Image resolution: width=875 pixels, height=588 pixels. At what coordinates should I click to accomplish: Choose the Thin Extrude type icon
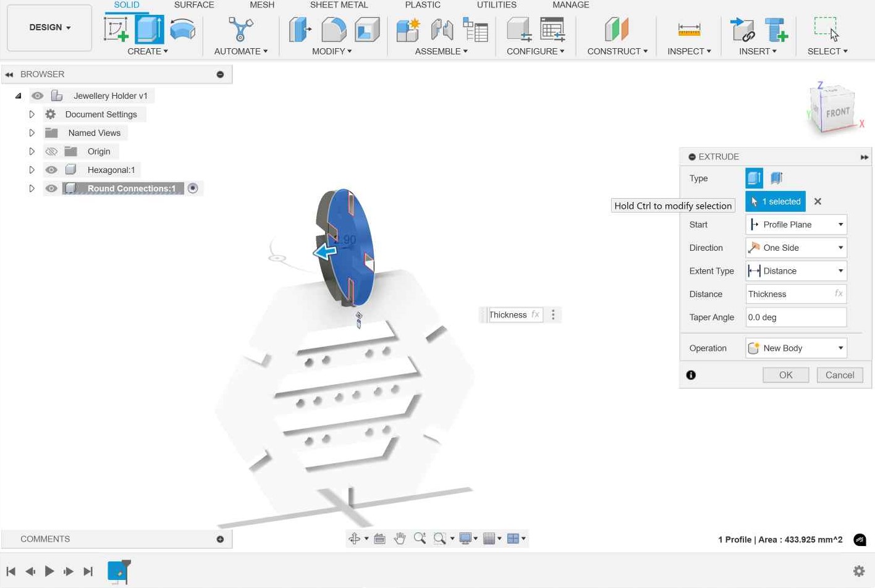tap(776, 178)
